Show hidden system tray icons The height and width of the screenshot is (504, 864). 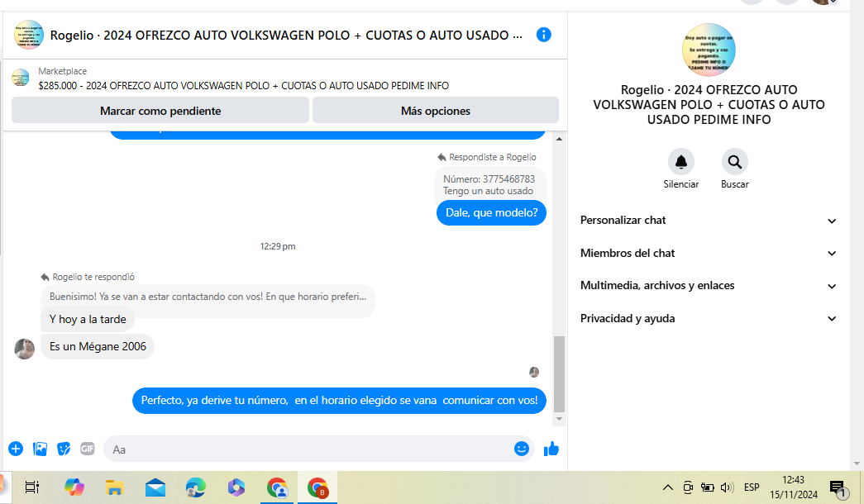[668, 487]
